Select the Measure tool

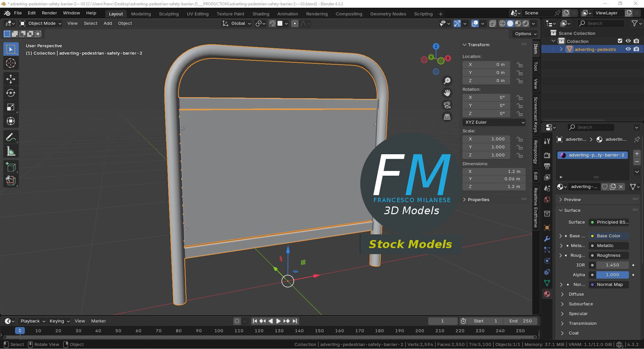click(11, 151)
